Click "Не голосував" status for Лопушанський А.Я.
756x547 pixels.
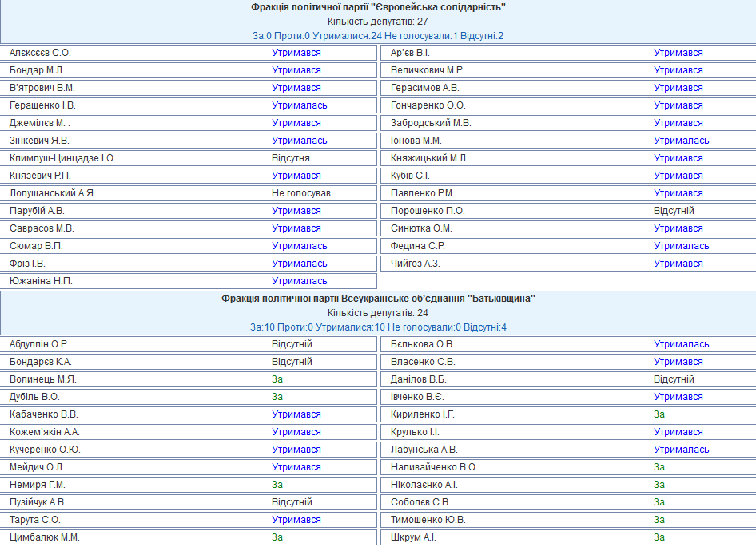(301, 193)
